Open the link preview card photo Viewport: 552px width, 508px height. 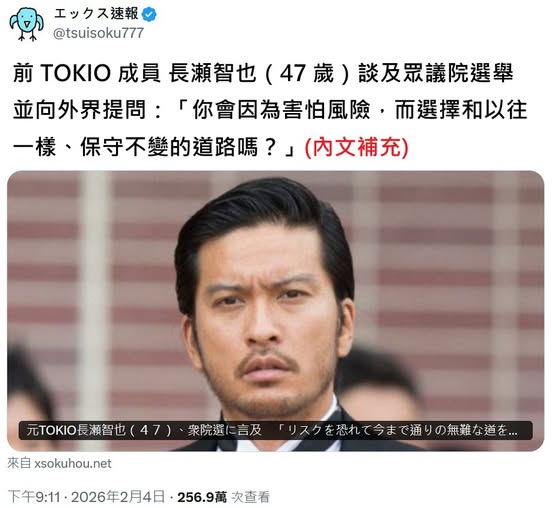pyautogui.click(x=276, y=311)
